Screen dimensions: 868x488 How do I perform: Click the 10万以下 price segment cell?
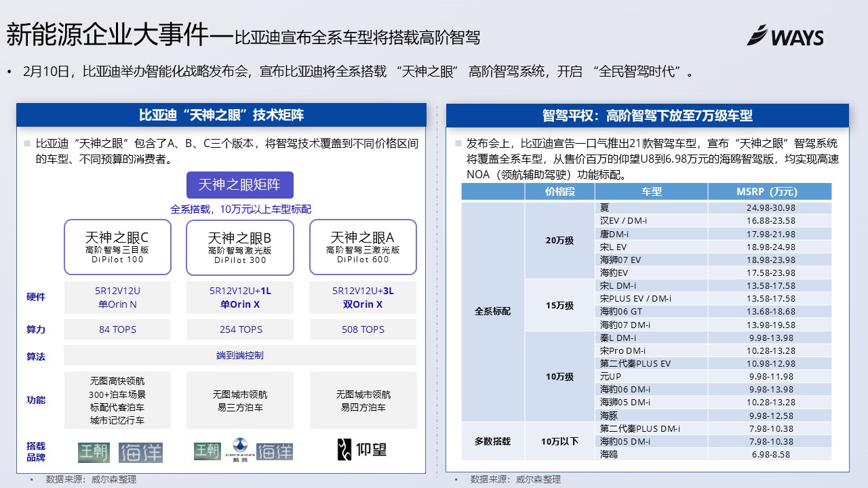click(x=560, y=441)
